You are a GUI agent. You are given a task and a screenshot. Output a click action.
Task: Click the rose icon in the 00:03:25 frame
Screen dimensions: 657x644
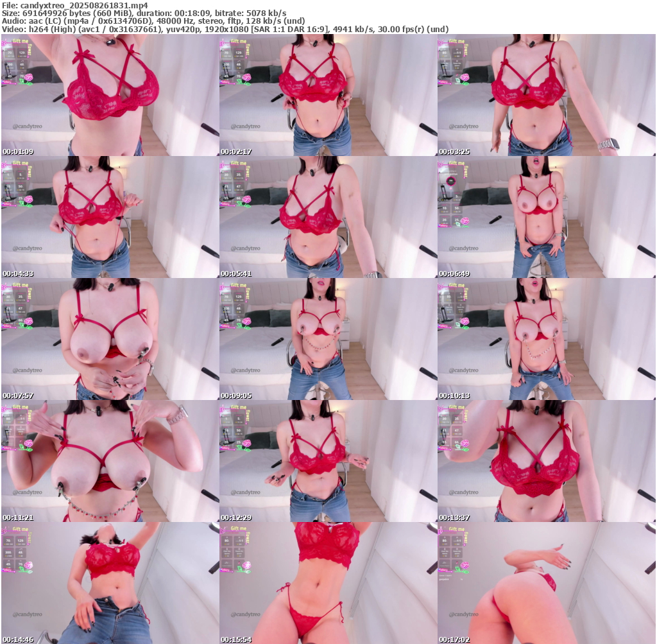point(465,78)
